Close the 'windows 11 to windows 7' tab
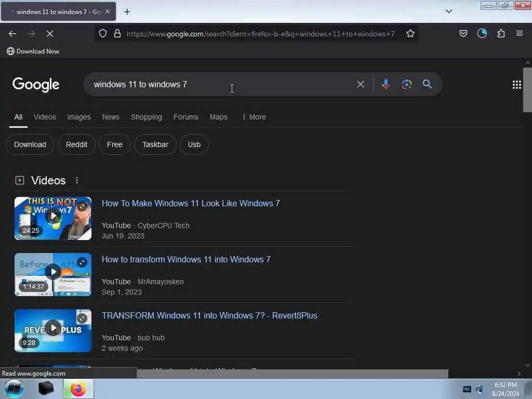 tap(107, 11)
